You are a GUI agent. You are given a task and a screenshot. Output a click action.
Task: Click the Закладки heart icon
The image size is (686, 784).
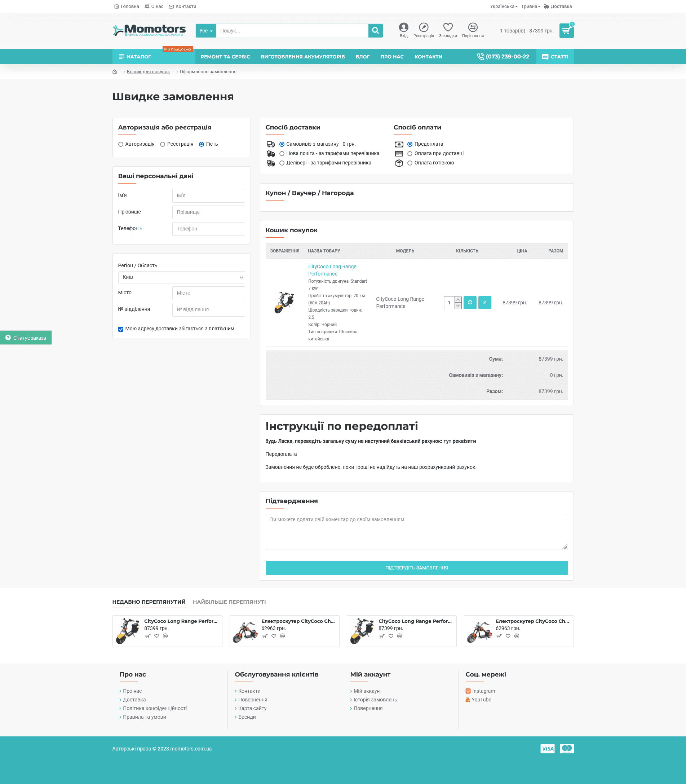tap(447, 27)
